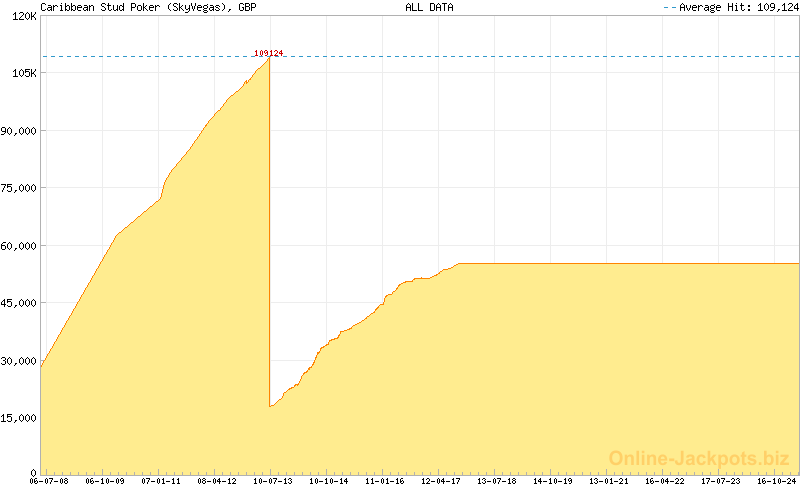Click the 12-04-17 date on x-axis
Screen dimensions: 800x490
pyautogui.click(x=441, y=481)
